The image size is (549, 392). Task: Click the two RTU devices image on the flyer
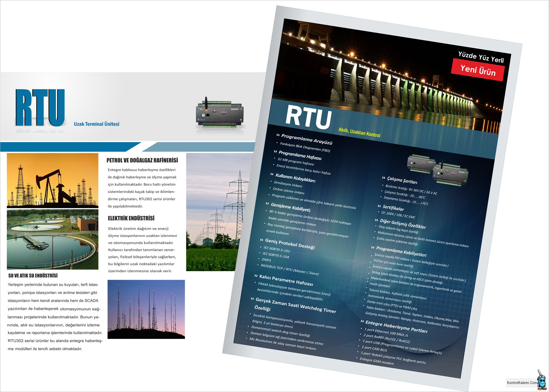click(x=438, y=170)
